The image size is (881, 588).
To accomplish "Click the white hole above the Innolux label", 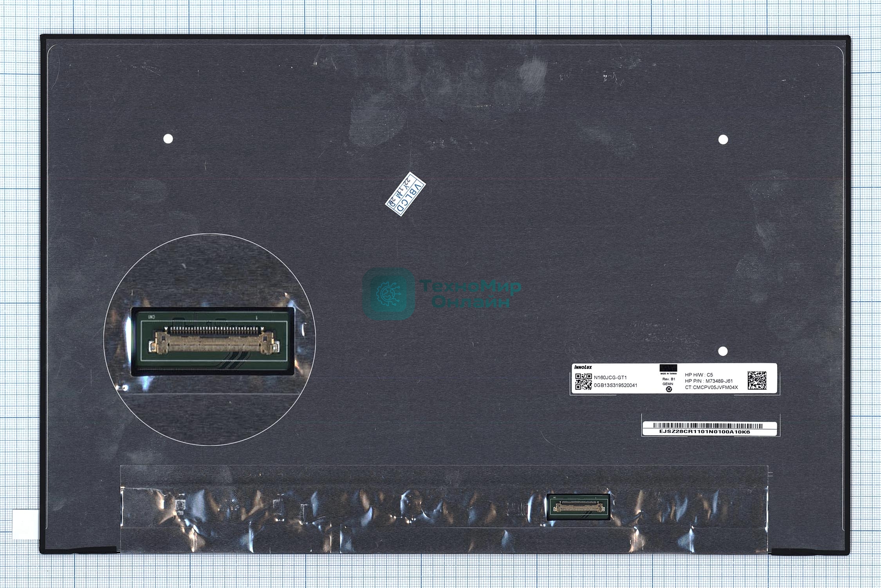I will click(x=723, y=351).
